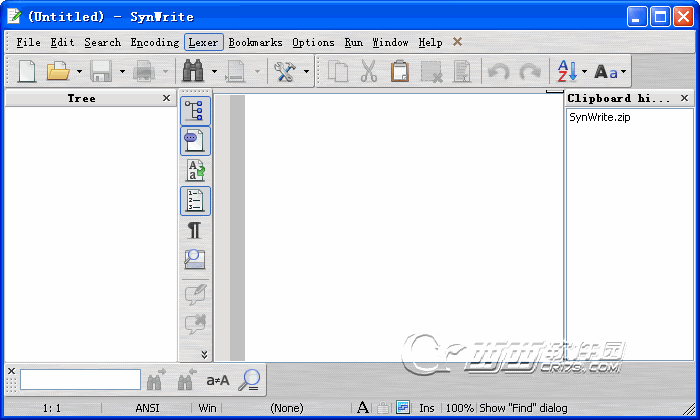The image size is (700, 420).
Task: Open the Options menu
Action: [313, 42]
